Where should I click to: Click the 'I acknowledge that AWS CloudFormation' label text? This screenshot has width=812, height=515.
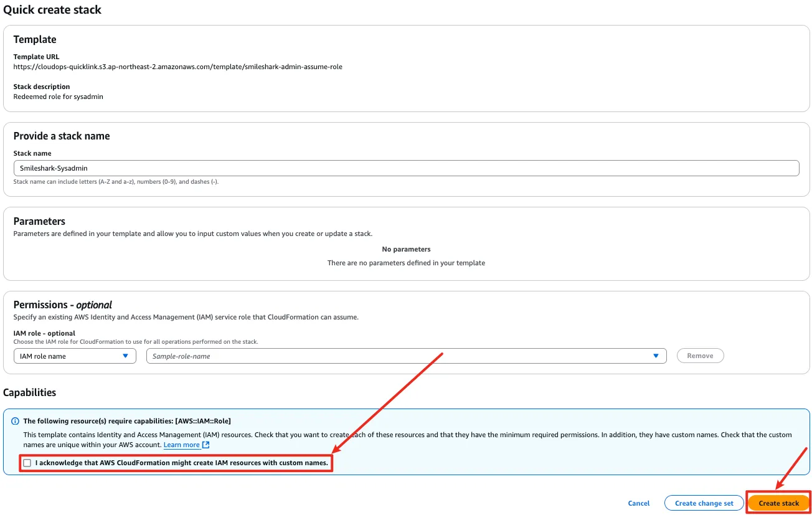(181, 463)
